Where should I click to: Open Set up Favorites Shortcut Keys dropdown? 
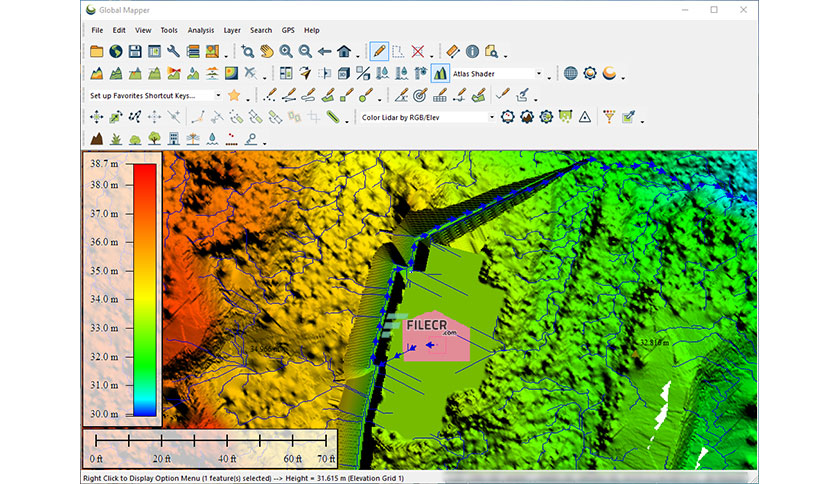[x=217, y=95]
